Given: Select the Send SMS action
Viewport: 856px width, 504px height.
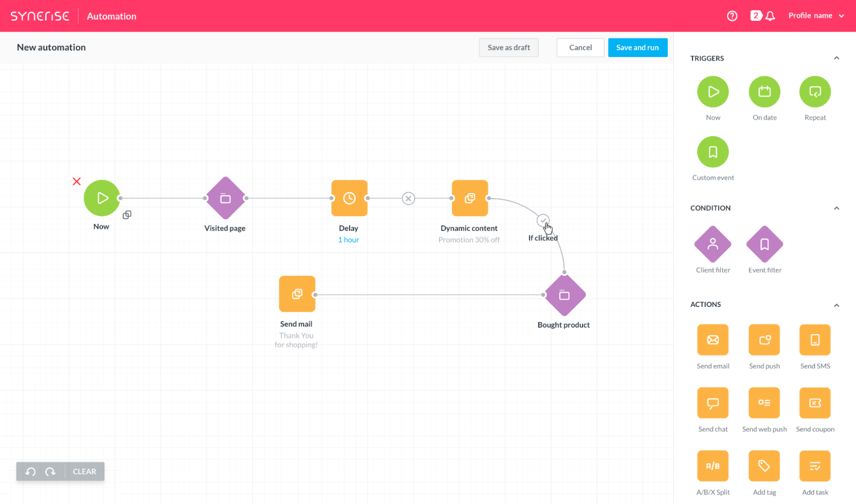Looking at the screenshot, I should click(815, 340).
